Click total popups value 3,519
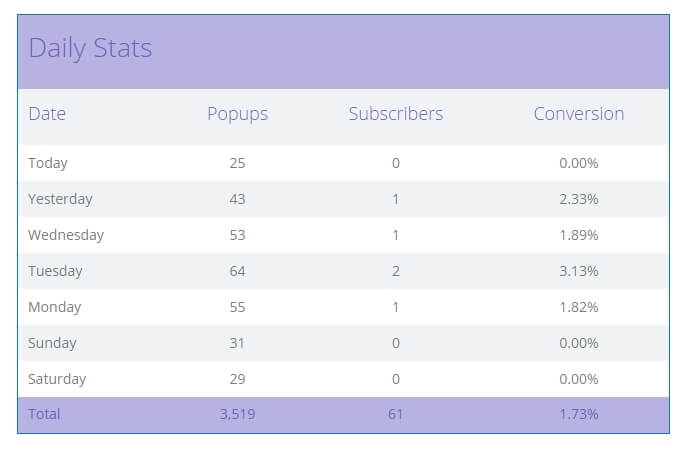 pos(237,414)
